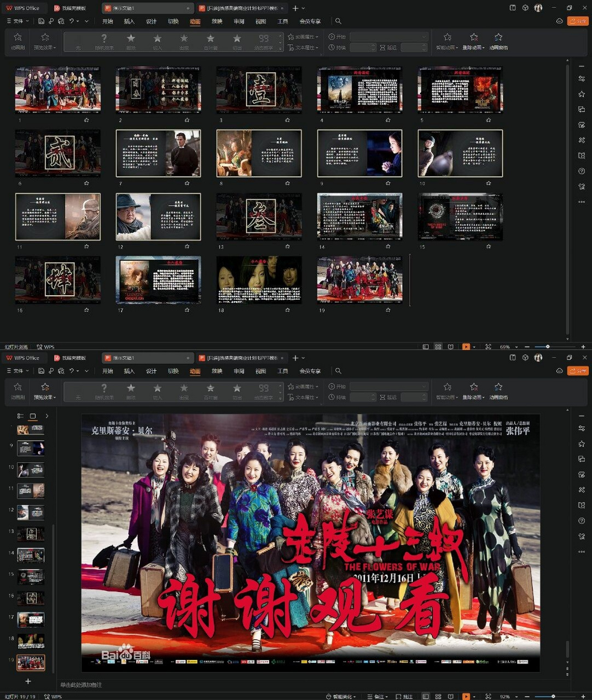Screen dimensions: 592x700
Task: Click 智能美化 icon in the status bar
Action: [x=328, y=697]
